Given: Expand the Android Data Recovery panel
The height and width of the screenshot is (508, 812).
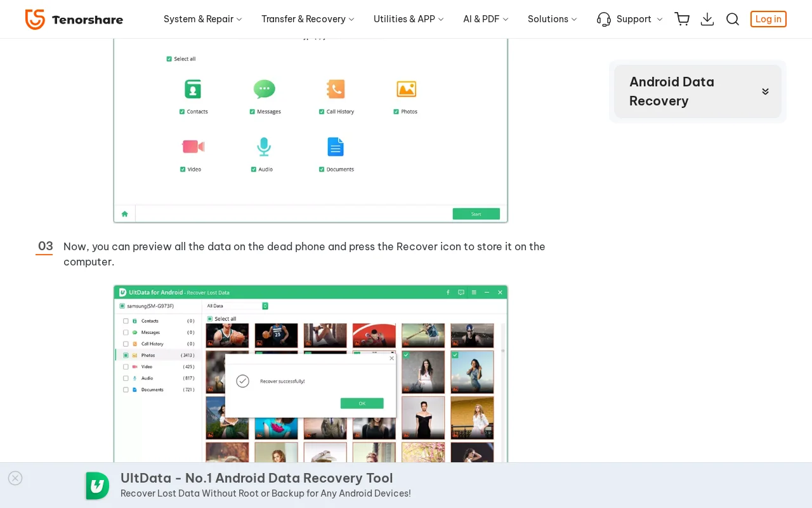Looking at the screenshot, I should coord(765,91).
